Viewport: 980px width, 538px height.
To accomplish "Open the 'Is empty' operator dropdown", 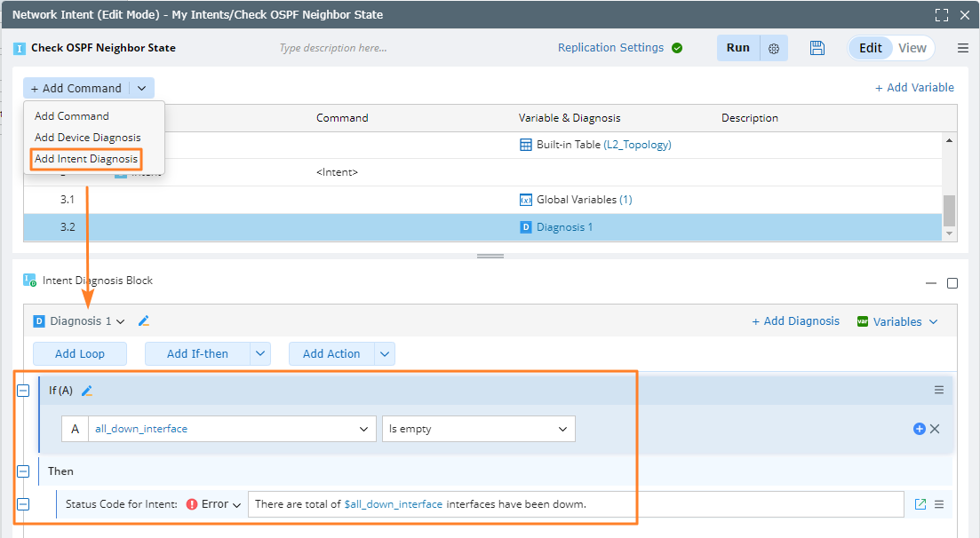I will (x=562, y=429).
